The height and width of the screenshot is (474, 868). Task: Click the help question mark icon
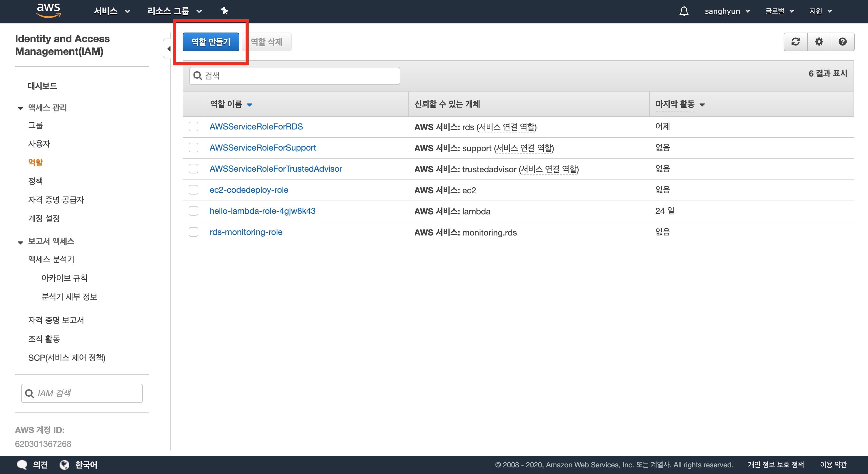[842, 42]
